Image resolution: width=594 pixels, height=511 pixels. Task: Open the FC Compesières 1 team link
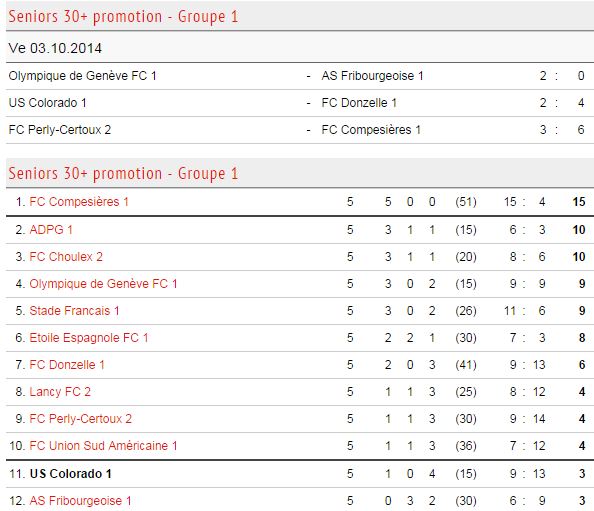click(79, 202)
